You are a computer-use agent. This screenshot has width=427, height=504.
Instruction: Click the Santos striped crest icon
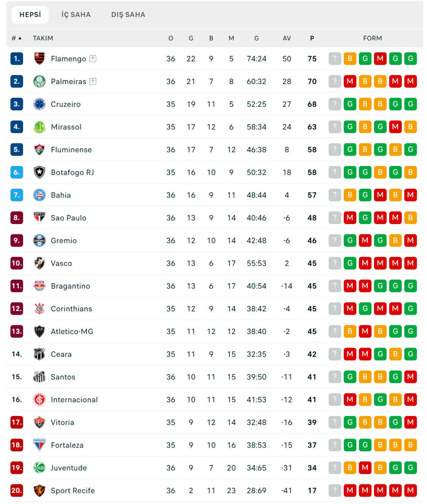[x=39, y=376]
